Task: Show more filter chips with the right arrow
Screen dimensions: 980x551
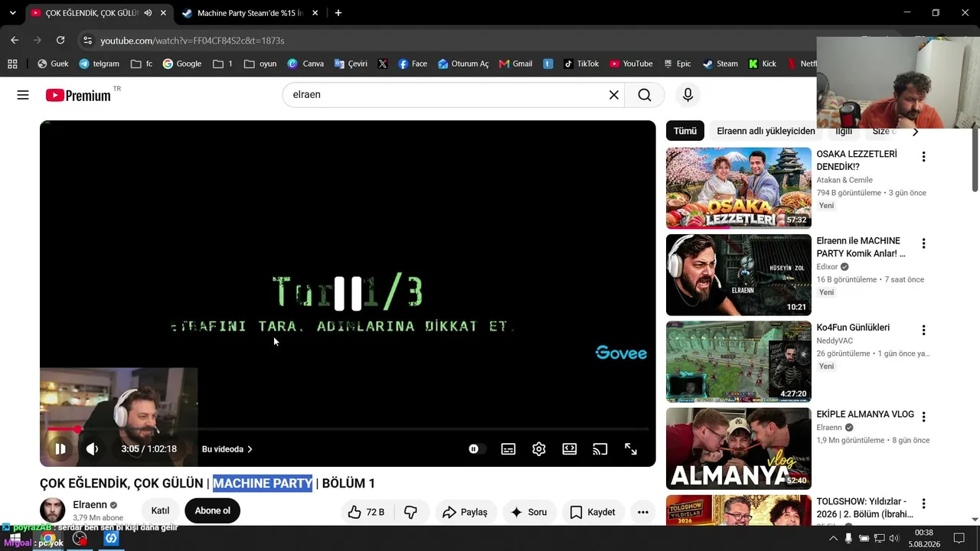Action: [915, 132]
